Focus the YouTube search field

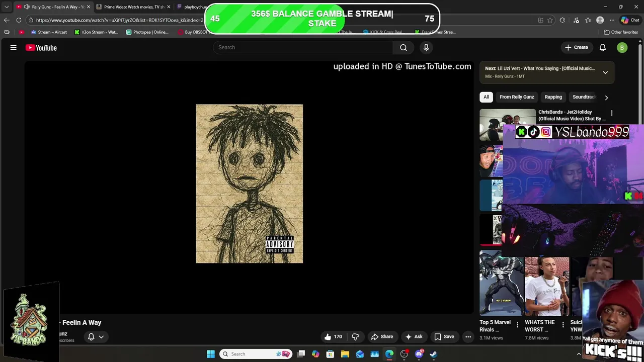pyautogui.click(x=303, y=47)
